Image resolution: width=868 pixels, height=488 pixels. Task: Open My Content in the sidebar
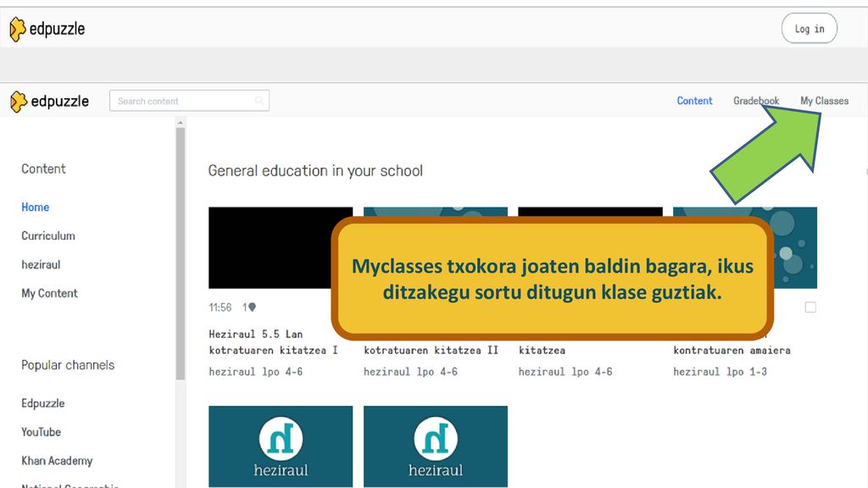[x=49, y=293]
